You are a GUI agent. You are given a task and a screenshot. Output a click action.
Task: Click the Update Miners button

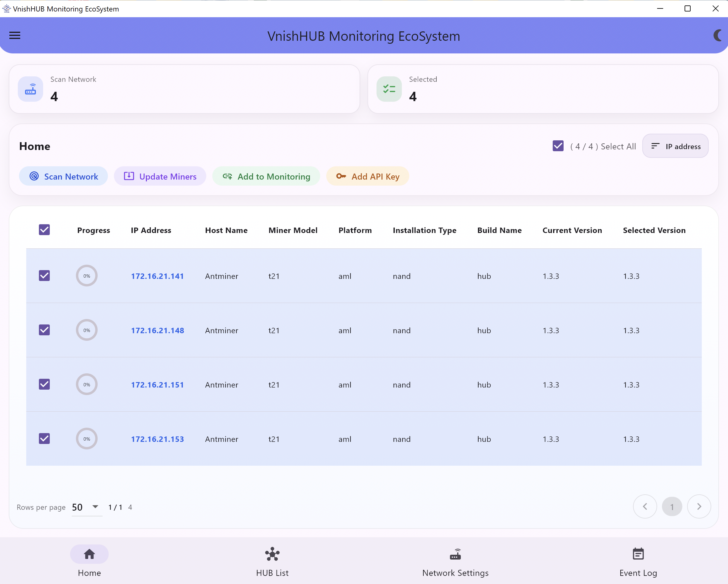(160, 176)
